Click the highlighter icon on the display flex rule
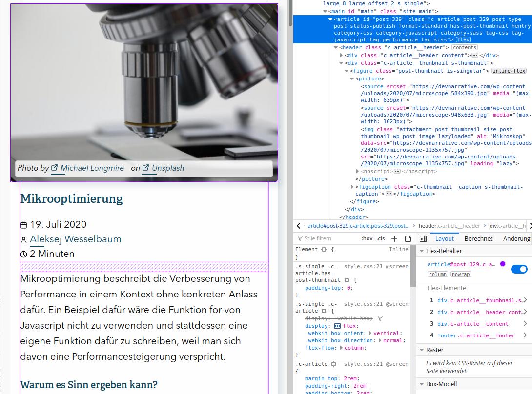 pos(324,311)
